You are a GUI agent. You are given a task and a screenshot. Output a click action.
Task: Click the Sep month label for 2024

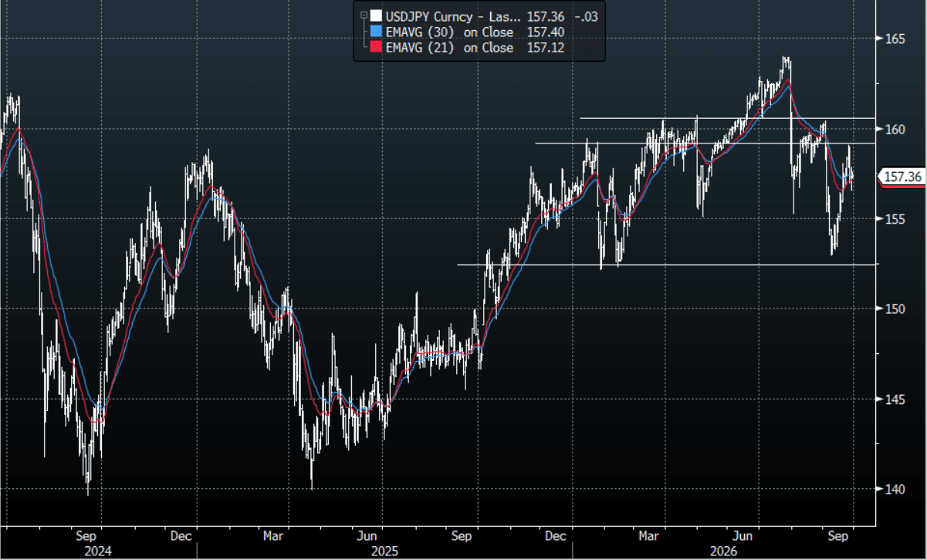click(87, 535)
